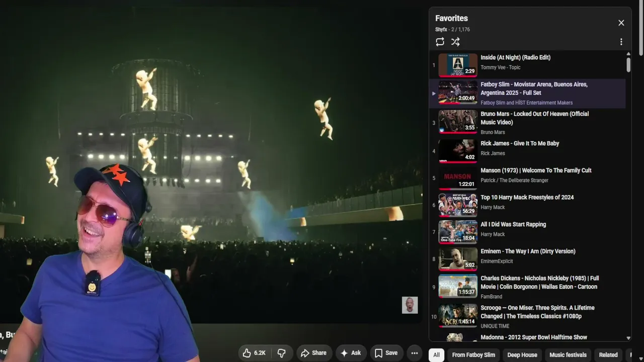Play "Madonna - 2012 Super Bowl Halftime Show"

[x=534, y=337]
